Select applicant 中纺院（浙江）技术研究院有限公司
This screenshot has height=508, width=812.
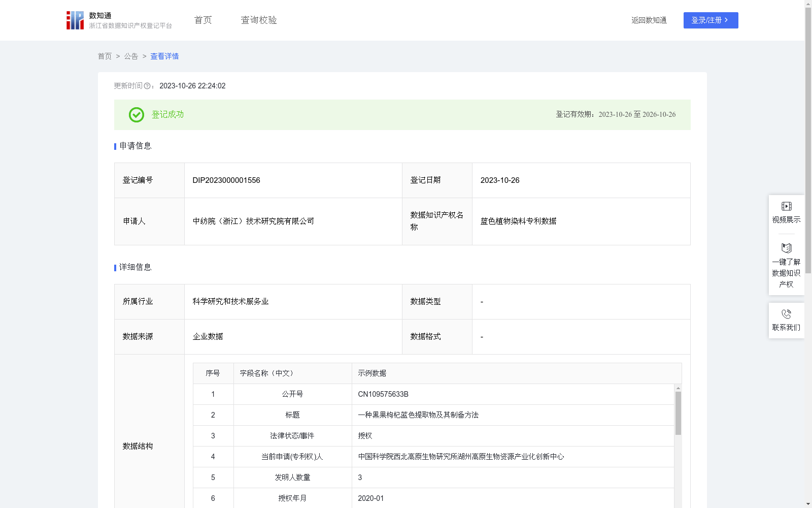[x=253, y=221]
